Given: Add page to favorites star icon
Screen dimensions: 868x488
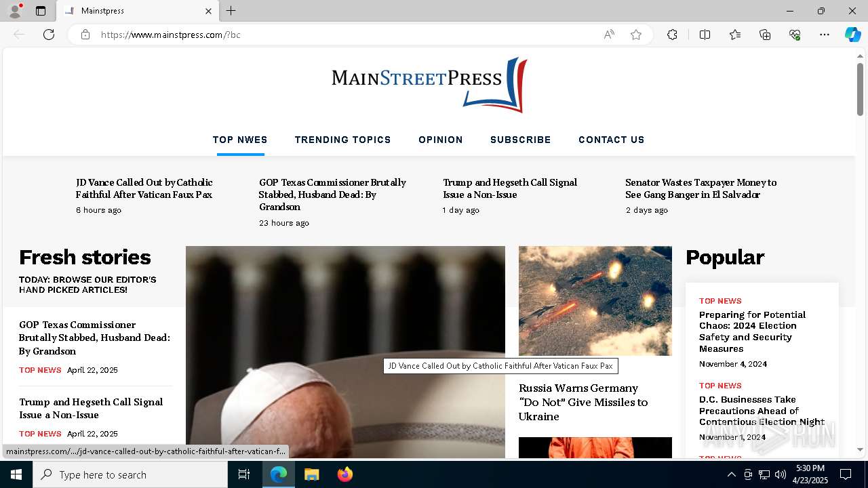Looking at the screenshot, I should (x=636, y=35).
